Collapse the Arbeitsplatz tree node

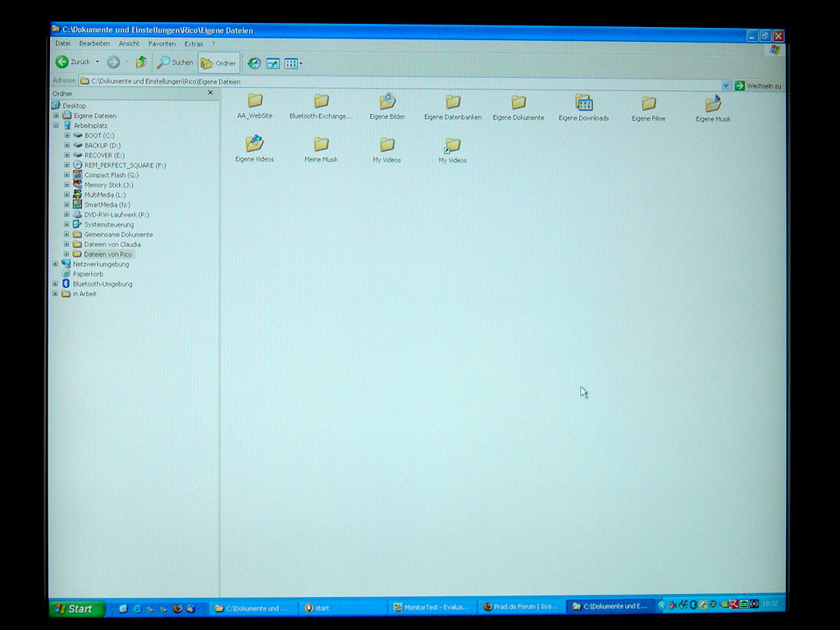pyautogui.click(x=56, y=126)
